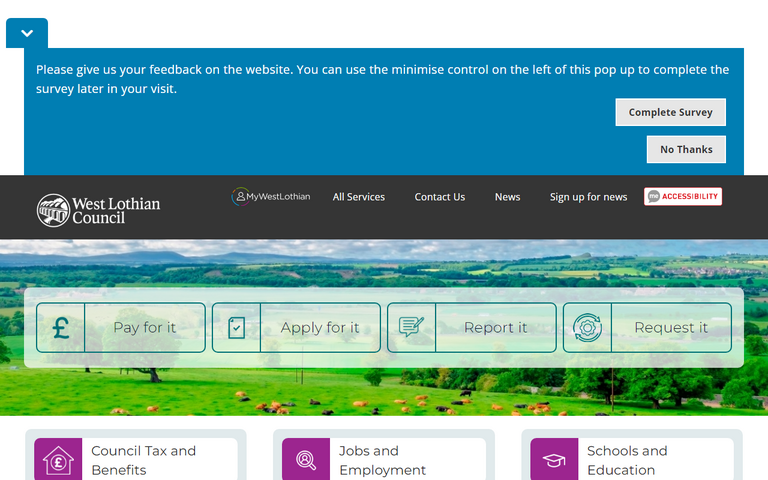Click the Council Tax house icon
768x480 pixels.
(x=58, y=460)
